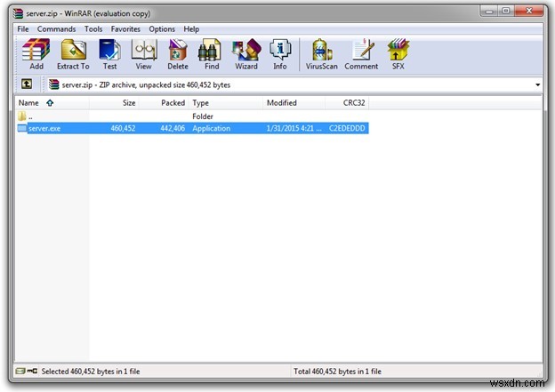This screenshot has height=392, width=555.
Task: Sort by the Packed column header
Action: 164,103
